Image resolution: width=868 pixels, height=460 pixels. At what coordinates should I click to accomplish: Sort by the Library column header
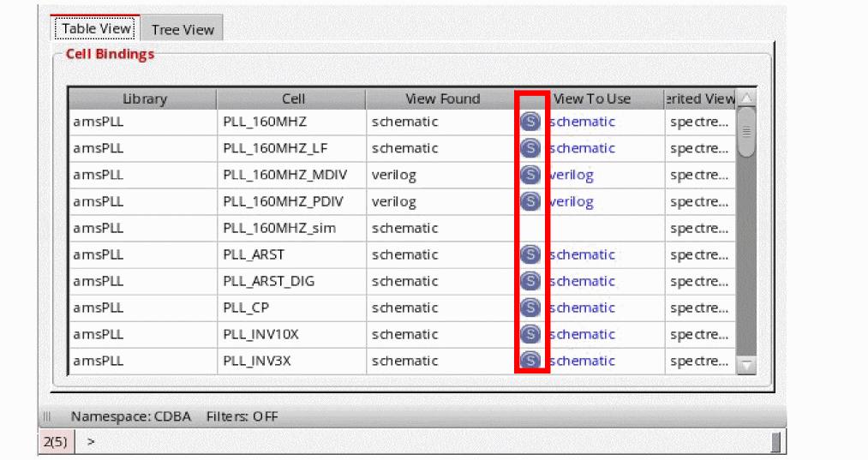click(143, 99)
